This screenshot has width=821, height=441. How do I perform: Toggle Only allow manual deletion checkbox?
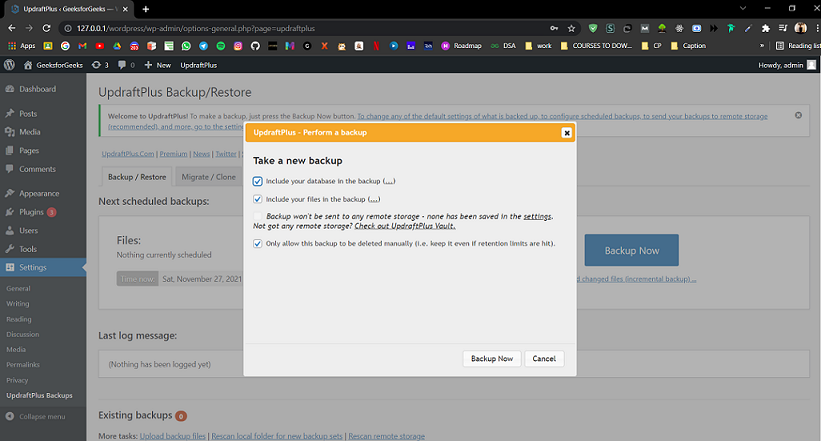(x=257, y=244)
